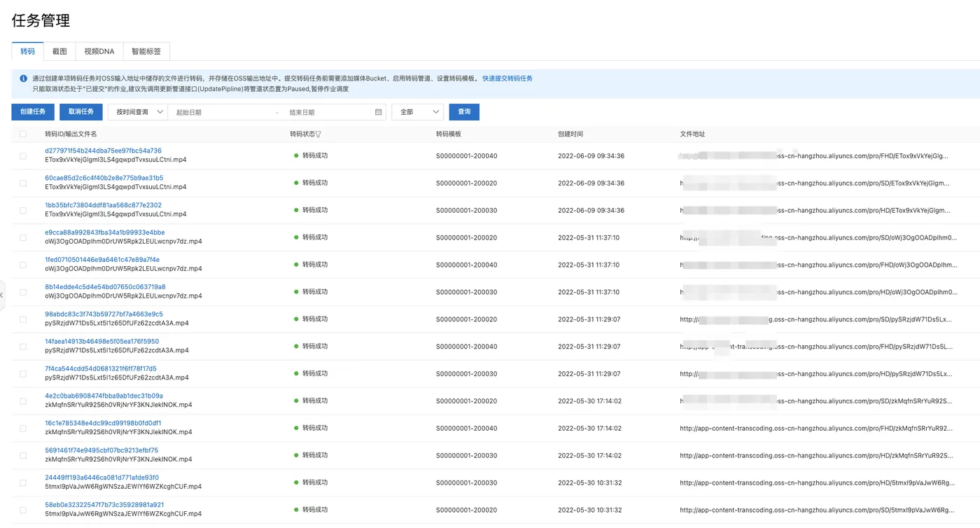
Task: Open task 1fed0710501446e9a6461c47e89a7f4e
Action: coord(102,260)
